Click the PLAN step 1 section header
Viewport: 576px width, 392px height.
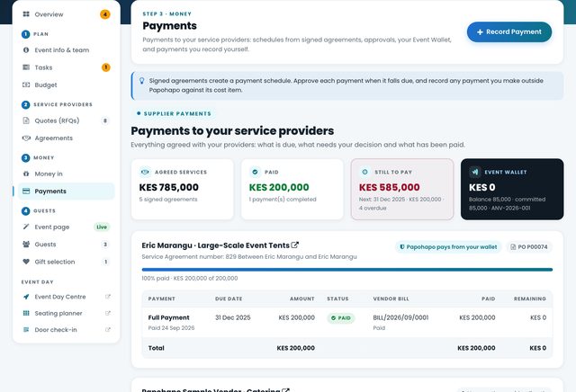35,34
